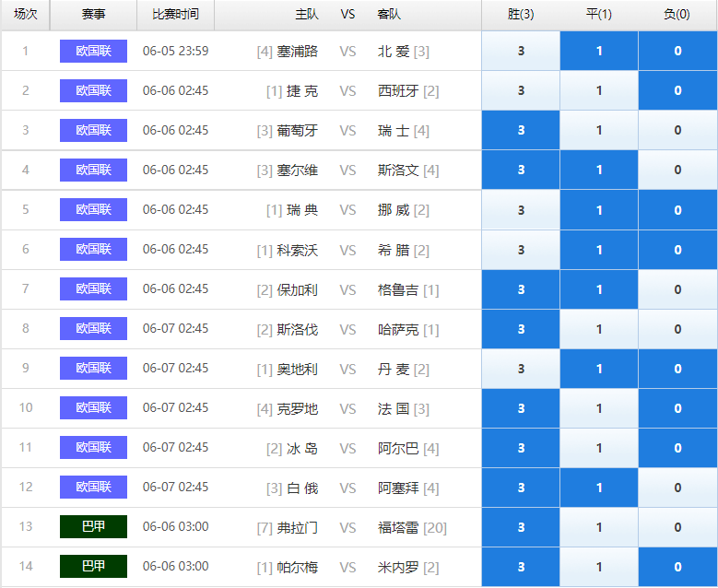Image resolution: width=718 pixels, height=588 pixels.
Task: Open the 巴甲 league badge for match 14
Action: point(93,566)
